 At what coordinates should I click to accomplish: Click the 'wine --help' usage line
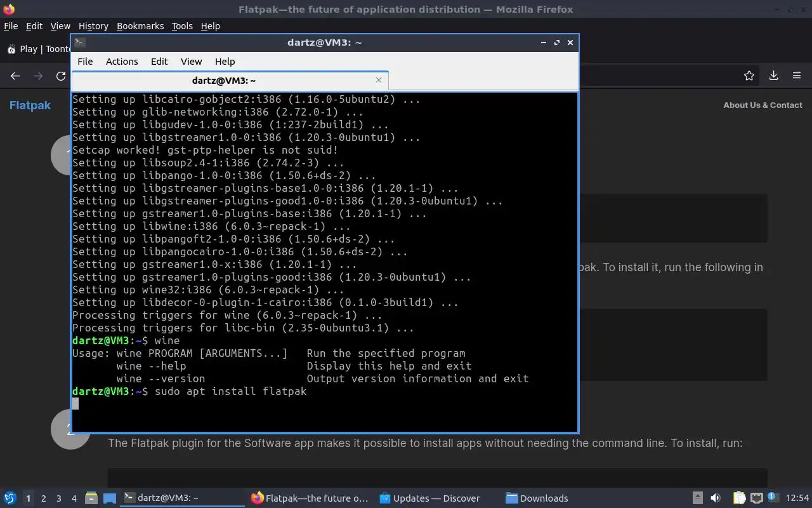coord(294,366)
